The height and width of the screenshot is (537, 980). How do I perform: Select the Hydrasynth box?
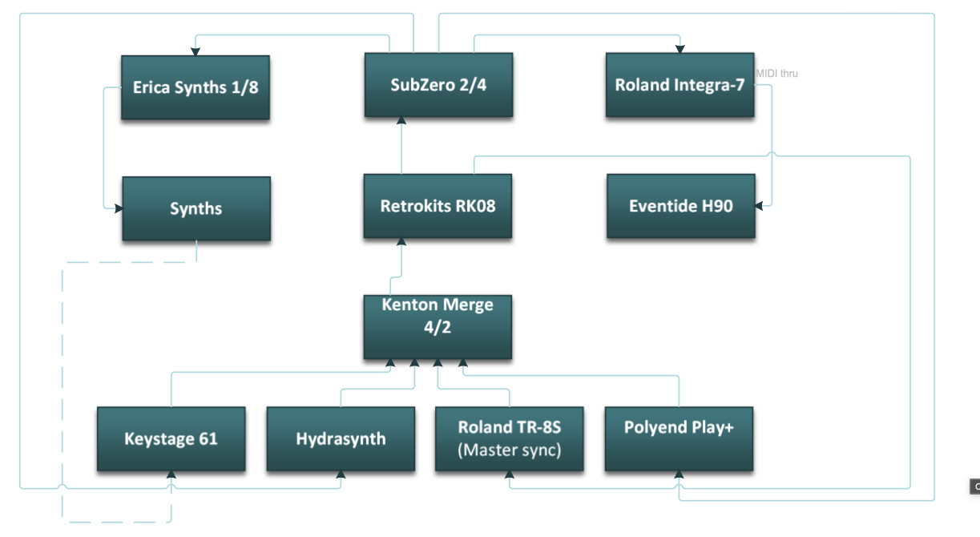(341, 438)
